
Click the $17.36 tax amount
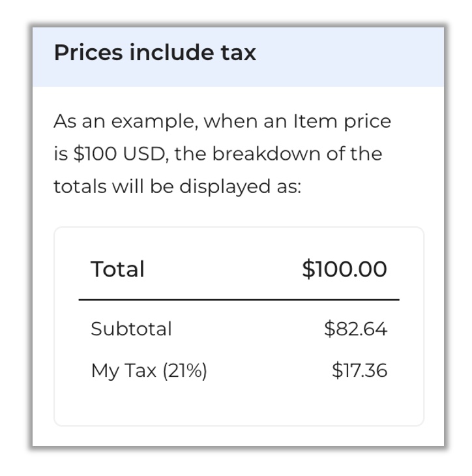(x=360, y=370)
